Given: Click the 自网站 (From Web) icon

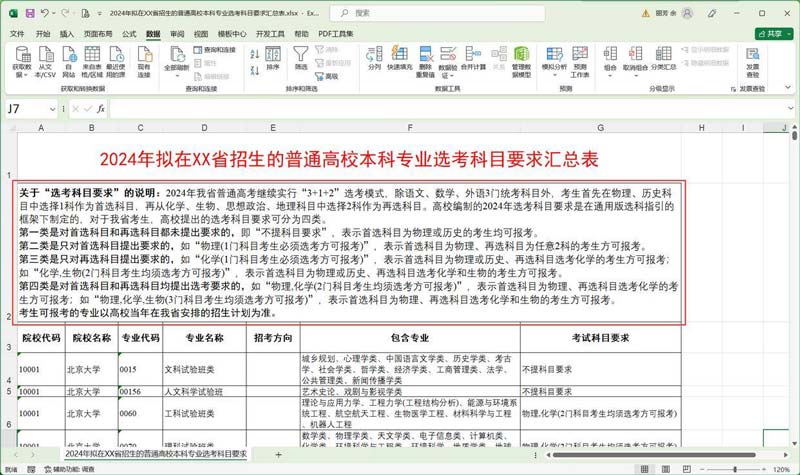Looking at the screenshot, I should click(68, 54).
